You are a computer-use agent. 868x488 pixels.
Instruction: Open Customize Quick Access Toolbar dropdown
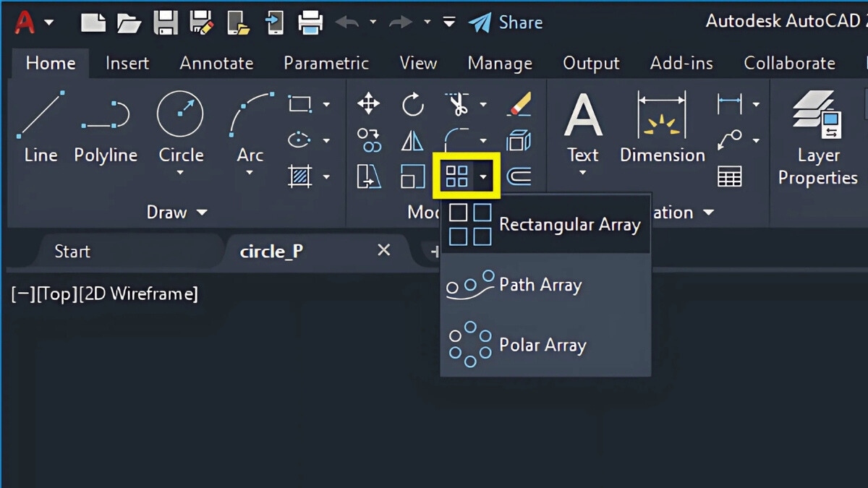(449, 22)
